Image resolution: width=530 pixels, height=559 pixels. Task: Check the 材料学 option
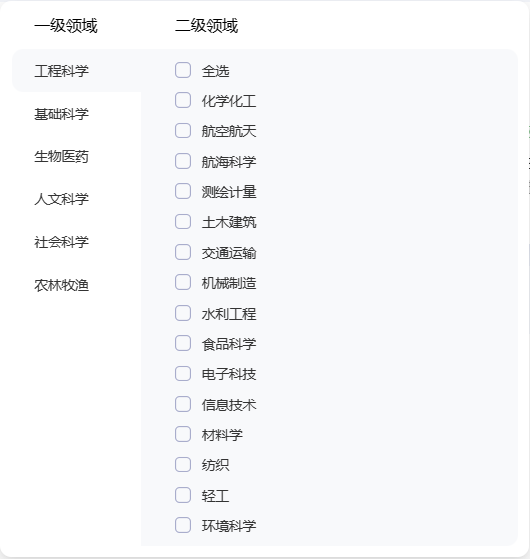[x=183, y=434]
